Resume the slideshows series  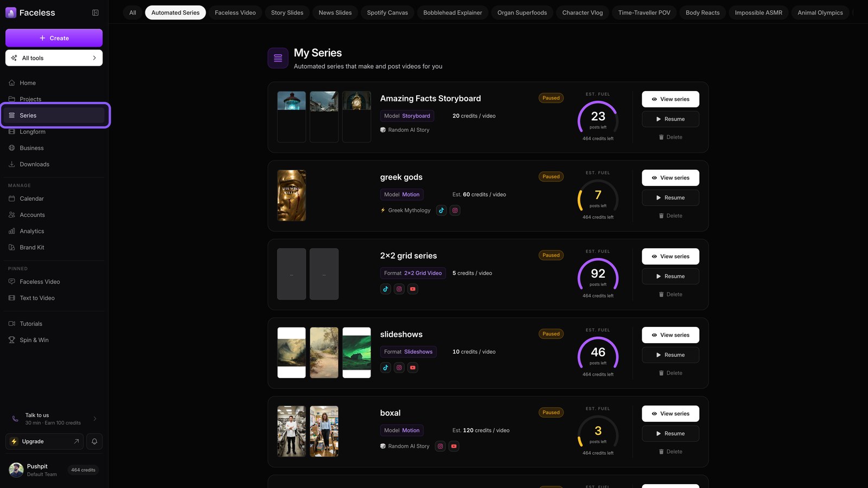[671, 355]
